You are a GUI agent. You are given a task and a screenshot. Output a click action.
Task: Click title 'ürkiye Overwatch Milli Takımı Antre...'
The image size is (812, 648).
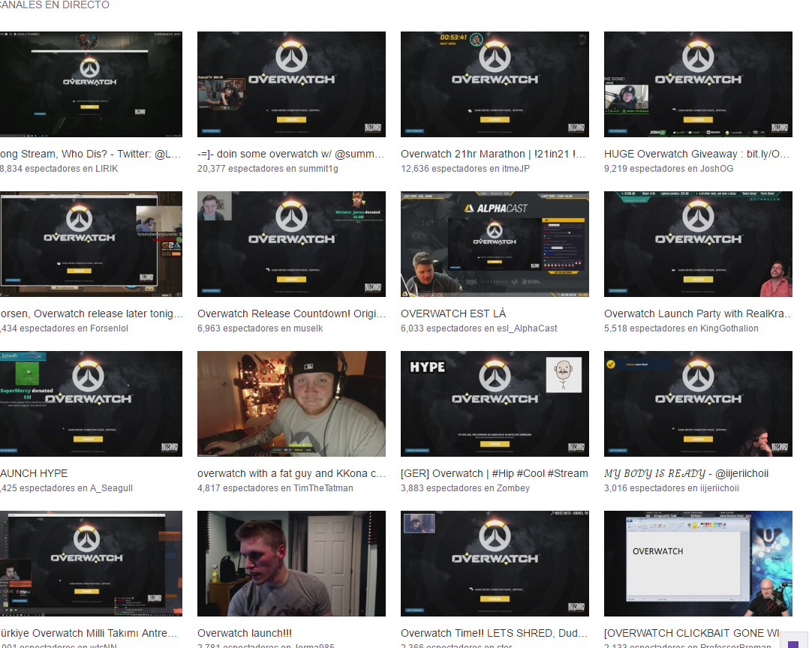tap(89, 633)
